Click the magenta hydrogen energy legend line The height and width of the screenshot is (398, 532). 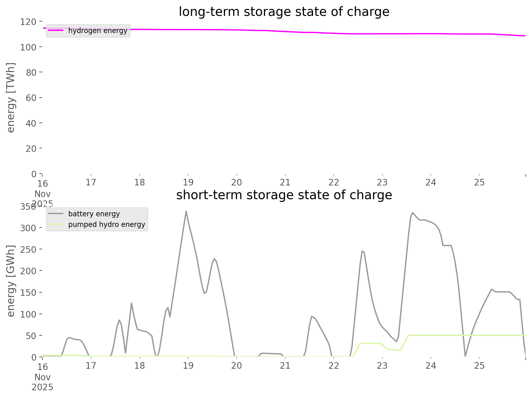point(56,31)
